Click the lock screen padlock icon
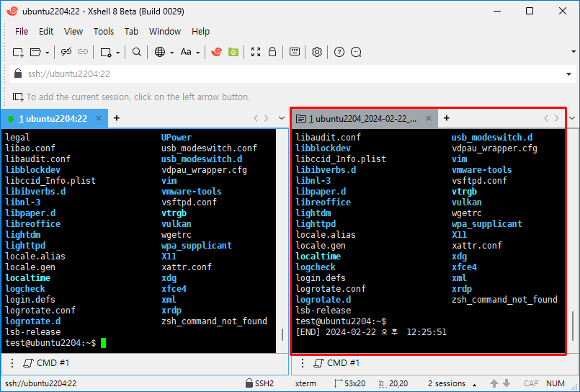Viewport: 580px width, 392px height. click(272, 52)
